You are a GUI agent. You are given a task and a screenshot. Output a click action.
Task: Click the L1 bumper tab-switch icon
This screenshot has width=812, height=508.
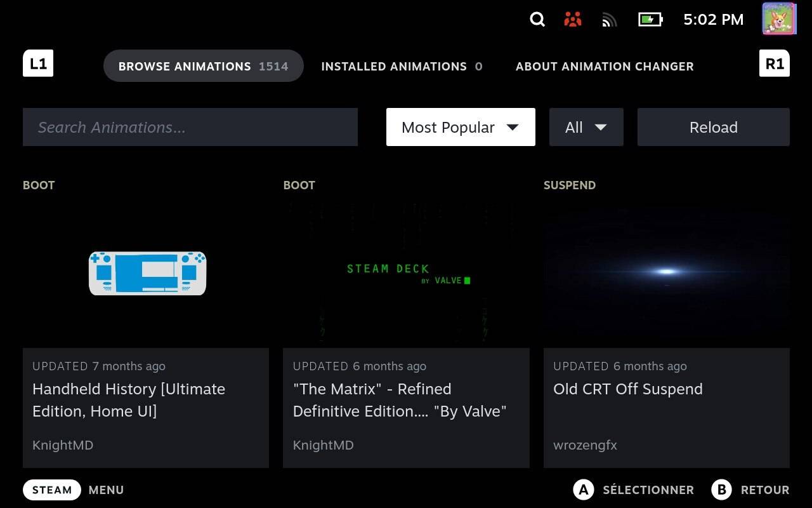[38, 63]
